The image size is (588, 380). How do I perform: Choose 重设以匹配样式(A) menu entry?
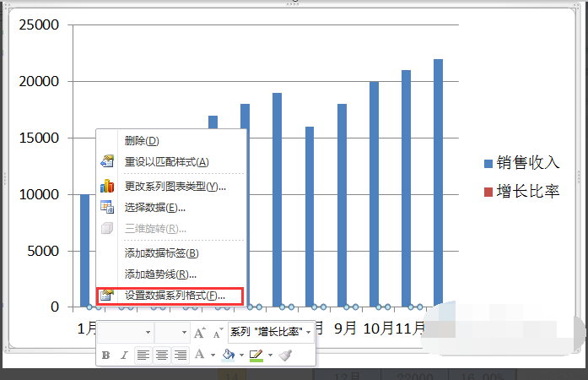166,162
